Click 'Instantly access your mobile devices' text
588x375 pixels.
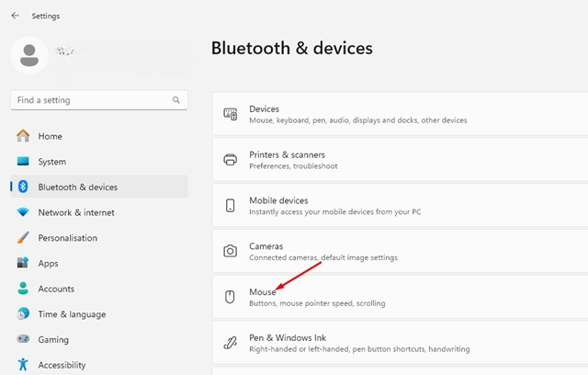[x=334, y=212]
